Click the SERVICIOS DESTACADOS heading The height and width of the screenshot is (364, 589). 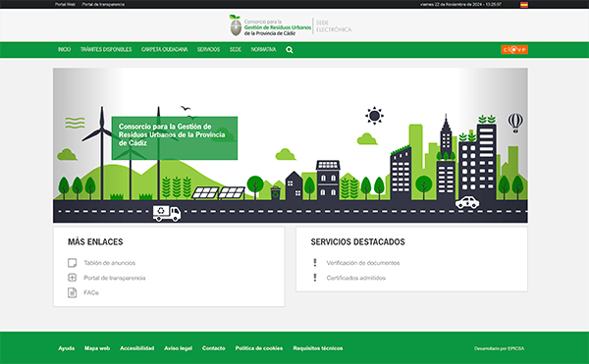pos(357,242)
